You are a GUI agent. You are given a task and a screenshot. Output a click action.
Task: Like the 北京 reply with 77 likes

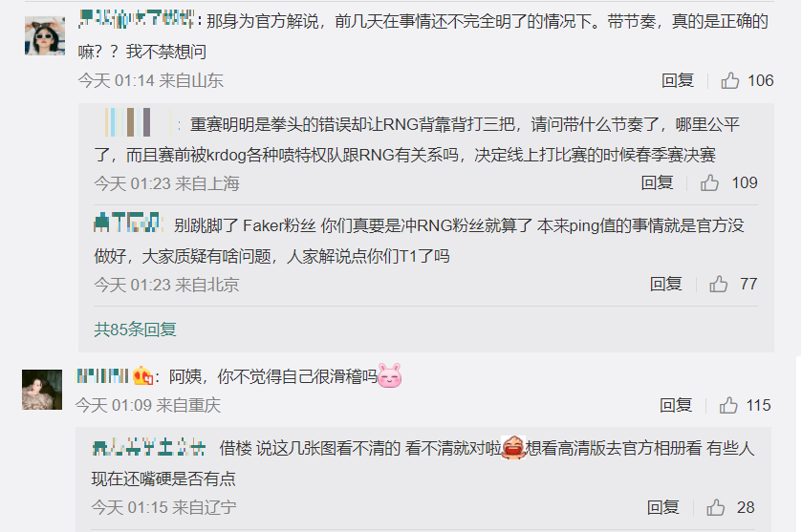718,284
